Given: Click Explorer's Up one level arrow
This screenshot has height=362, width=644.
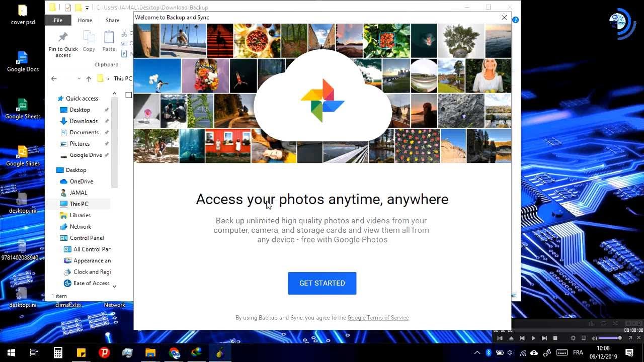Looking at the screenshot, I should pos(89,78).
